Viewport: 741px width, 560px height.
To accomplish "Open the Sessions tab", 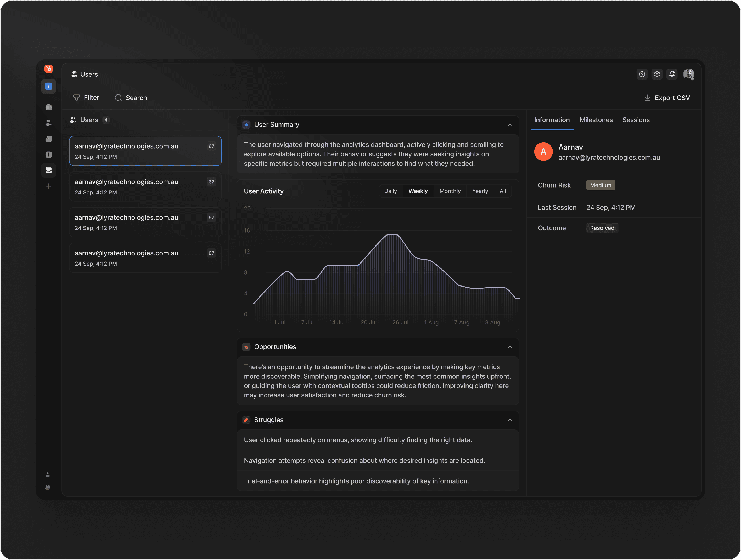I will [636, 120].
